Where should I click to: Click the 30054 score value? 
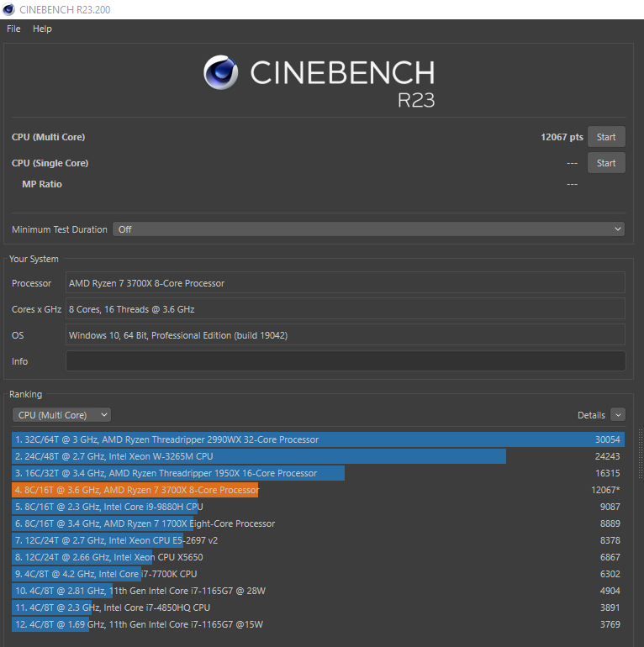click(607, 439)
